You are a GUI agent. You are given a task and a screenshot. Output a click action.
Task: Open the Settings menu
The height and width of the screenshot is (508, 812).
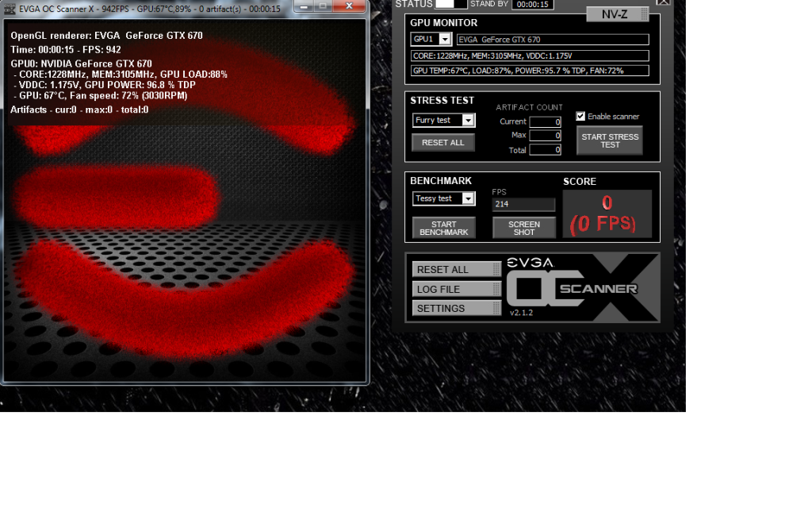click(x=456, y=308)
